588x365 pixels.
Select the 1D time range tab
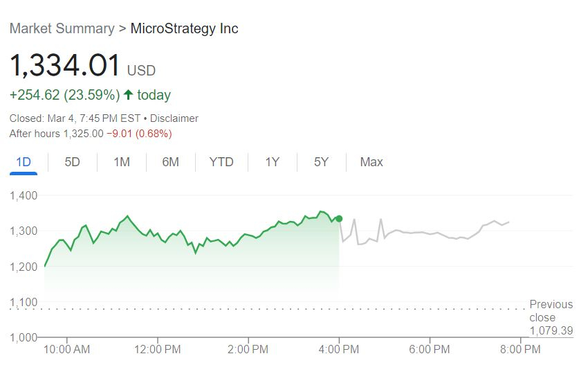(24, 162)
